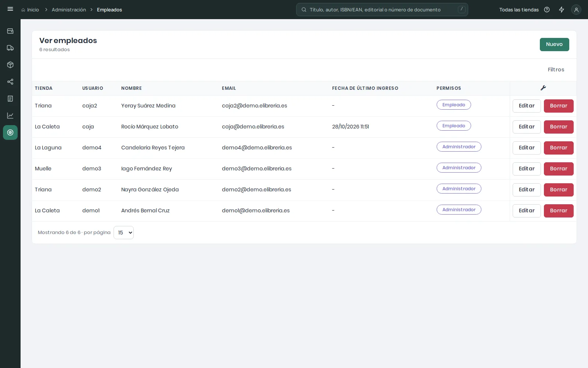The height and width of the screenshot is (368, 588).
Task: Open the Todas las tiendas store selector
Action: point(519,10)
